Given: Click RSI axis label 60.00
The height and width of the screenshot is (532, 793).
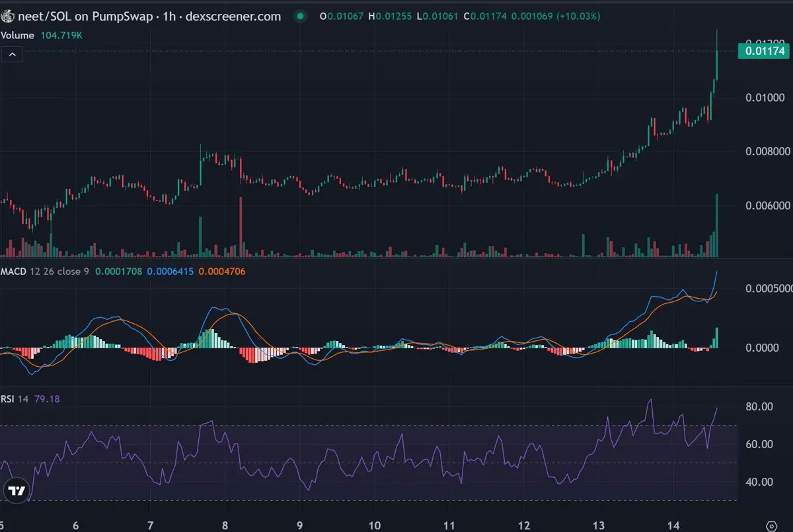Looking at the screenshot, I should point(759,444).
